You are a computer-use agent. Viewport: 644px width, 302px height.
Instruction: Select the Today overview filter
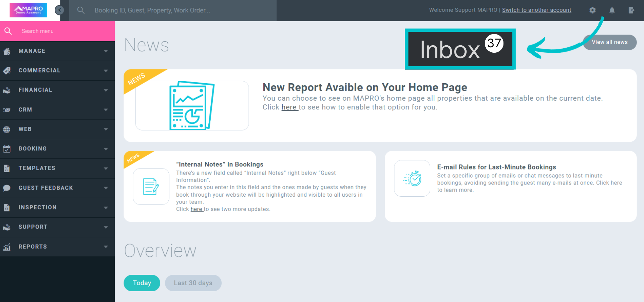[x=142, y=283]
